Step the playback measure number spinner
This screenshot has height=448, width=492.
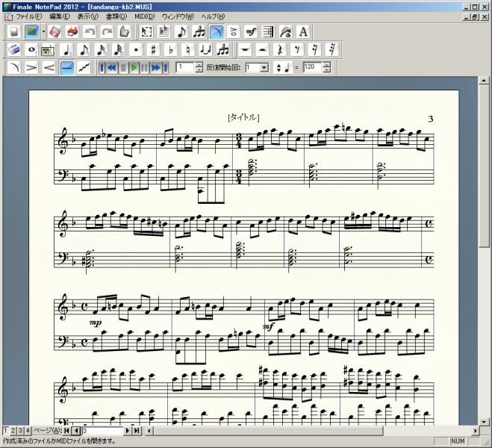click(199, 67)
